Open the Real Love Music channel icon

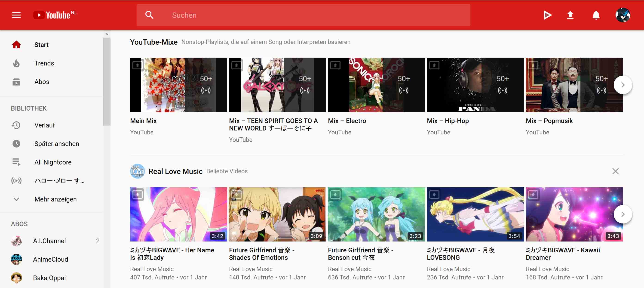pyautogui.click(x=138, y=171)
